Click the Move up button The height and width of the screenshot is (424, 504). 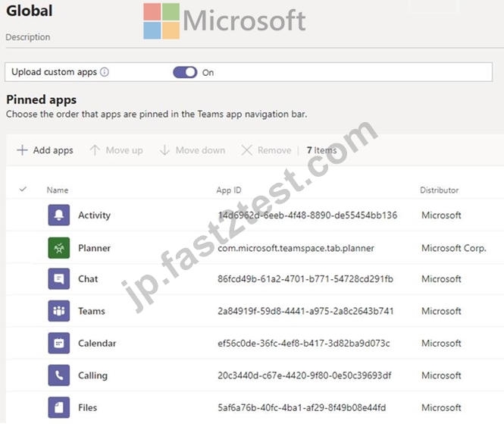pos(117,150)
